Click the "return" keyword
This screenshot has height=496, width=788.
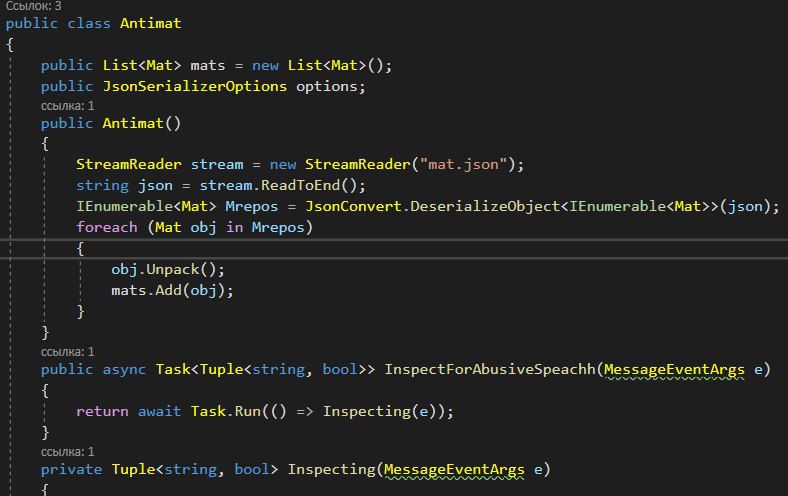(103, 411)
